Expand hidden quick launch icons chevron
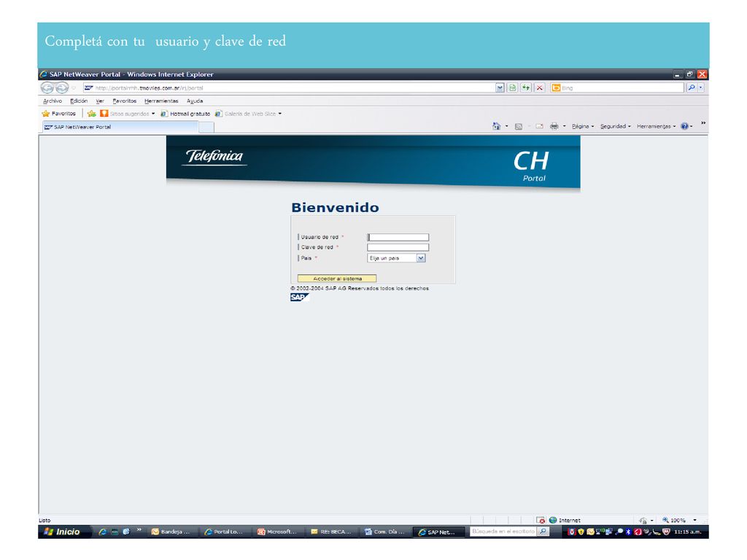 [139, 529]
